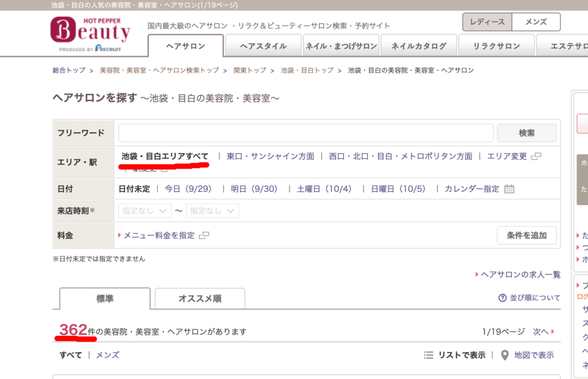The width and height of the screenshot is (588, 379).
Task: Click into the フリーワード text field
Action: pyautogui.click(x=305, y=133)
